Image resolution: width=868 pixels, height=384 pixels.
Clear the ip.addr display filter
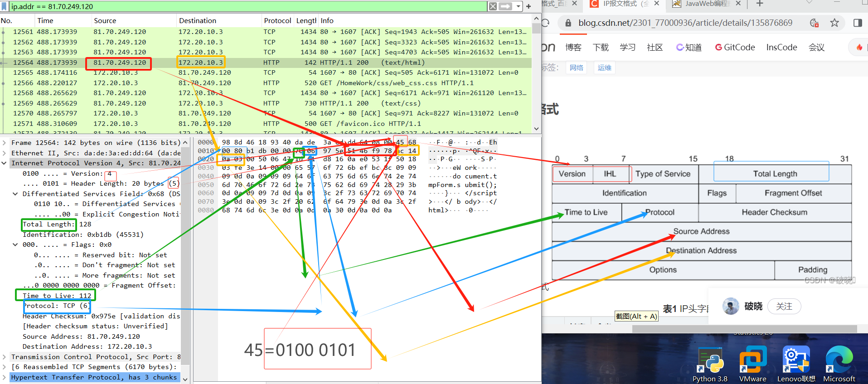pyautogui.click(x=493, y=6)
